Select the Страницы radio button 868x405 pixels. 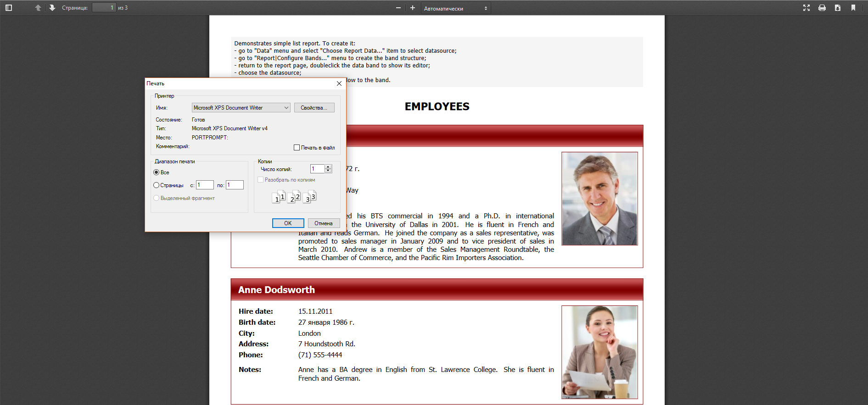tap(156, 185)
